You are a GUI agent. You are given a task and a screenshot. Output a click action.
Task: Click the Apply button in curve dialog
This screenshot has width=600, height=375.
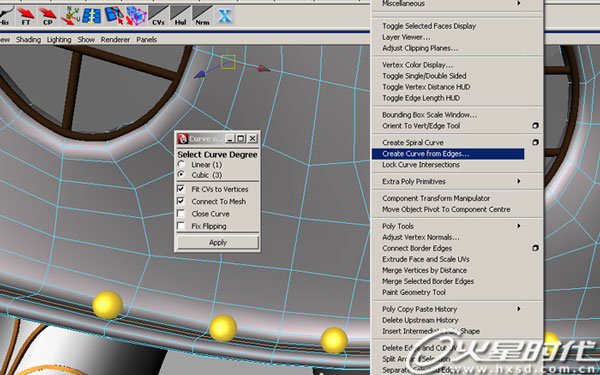218,242
